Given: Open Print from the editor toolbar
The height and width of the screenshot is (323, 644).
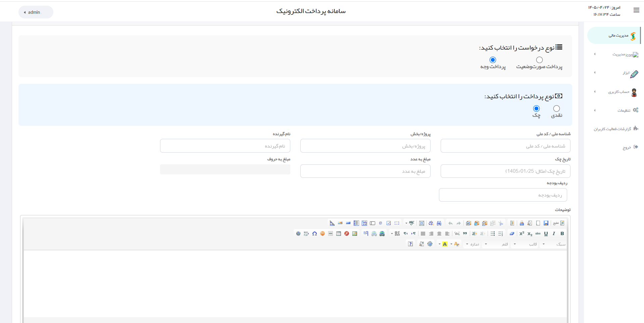Looking at the screenshot, I should coord(522,223).
